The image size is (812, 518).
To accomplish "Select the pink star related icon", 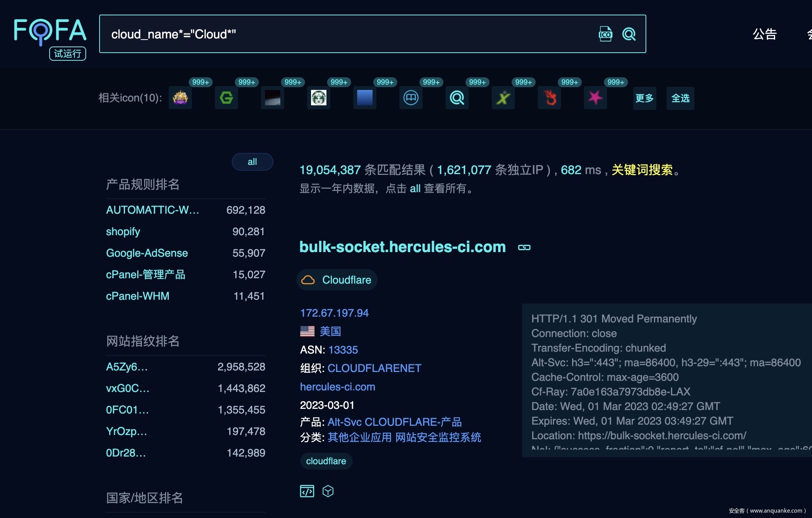I will tap(595, 98).
